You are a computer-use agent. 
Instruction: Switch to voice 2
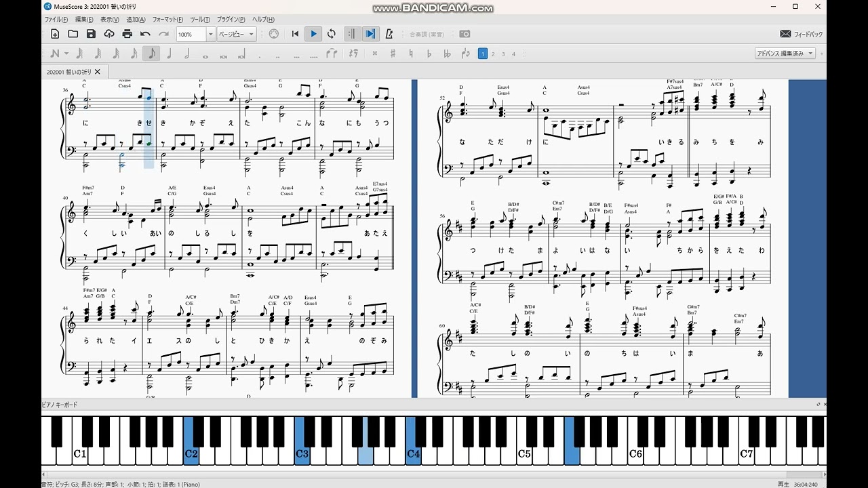[493, 54]
